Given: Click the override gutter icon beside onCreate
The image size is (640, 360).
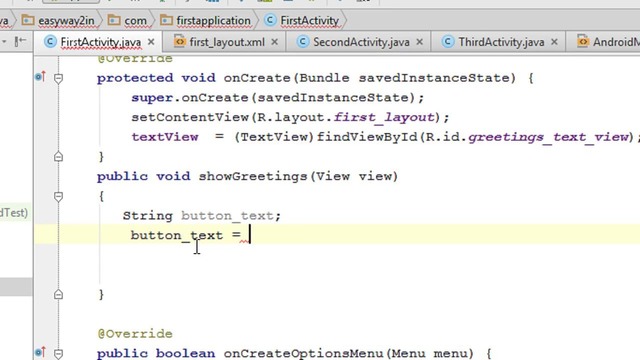Looking at the screenshot, I should tap(40, 76).
